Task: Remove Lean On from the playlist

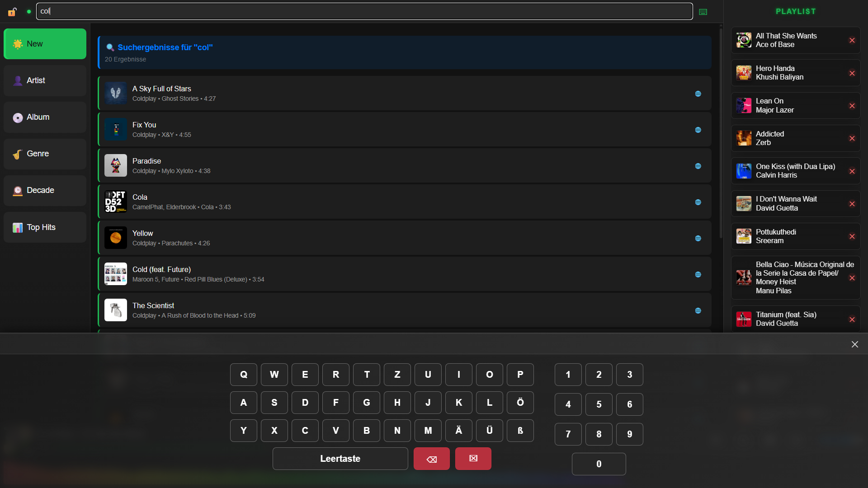Action: click(853, 106)
